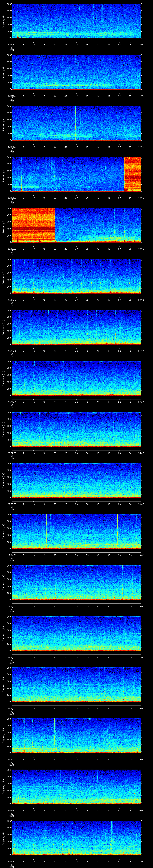Click the 22:16:00 start time label
Viewport: 153px width, 868px height.
pyautogui.click(x=12, y=146)
